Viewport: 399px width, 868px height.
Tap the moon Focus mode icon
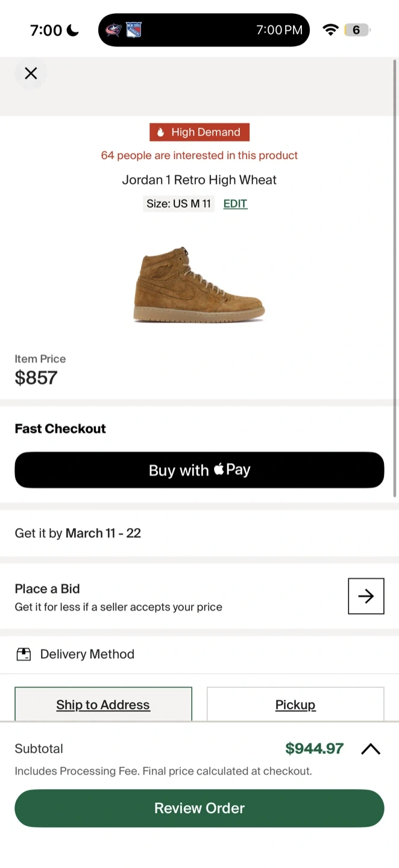click(x=73, y=30)
